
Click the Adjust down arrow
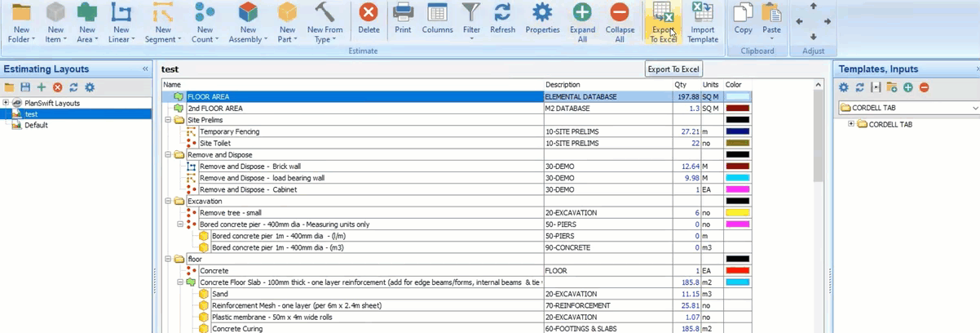pos(813,37)
